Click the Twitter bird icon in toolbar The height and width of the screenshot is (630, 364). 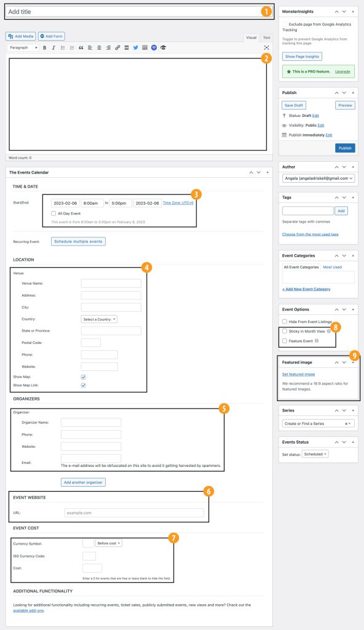(x=135, y=48)
